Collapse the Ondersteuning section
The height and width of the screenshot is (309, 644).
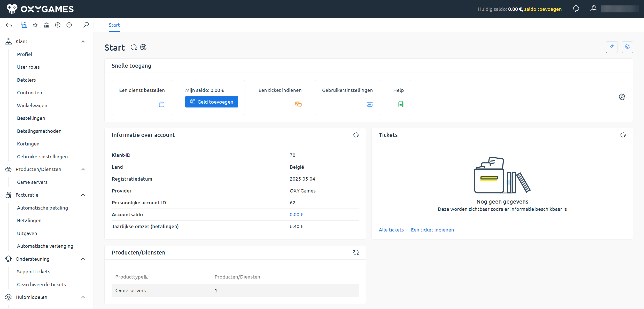coord(83,259)
